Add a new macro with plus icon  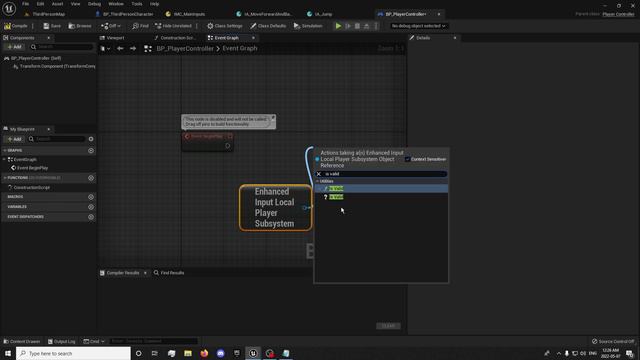91,197
